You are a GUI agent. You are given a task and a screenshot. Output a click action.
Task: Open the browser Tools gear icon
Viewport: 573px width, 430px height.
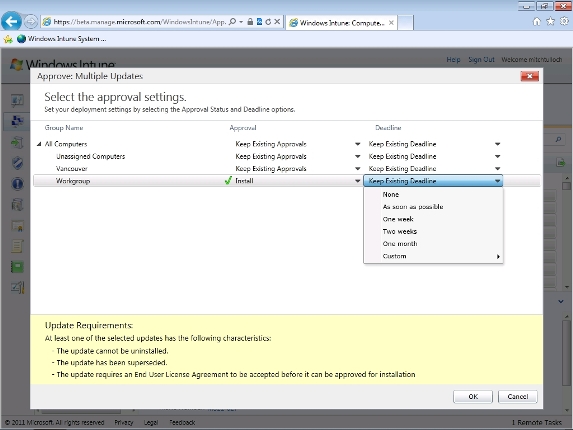click(564, 22)
